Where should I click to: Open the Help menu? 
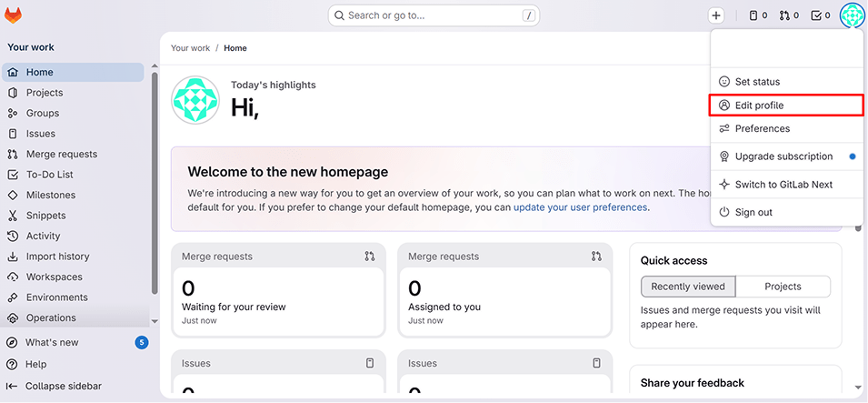36,364
